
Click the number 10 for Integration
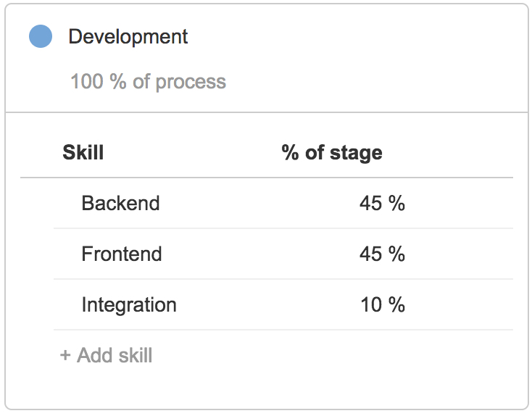(x=371, y=304)
